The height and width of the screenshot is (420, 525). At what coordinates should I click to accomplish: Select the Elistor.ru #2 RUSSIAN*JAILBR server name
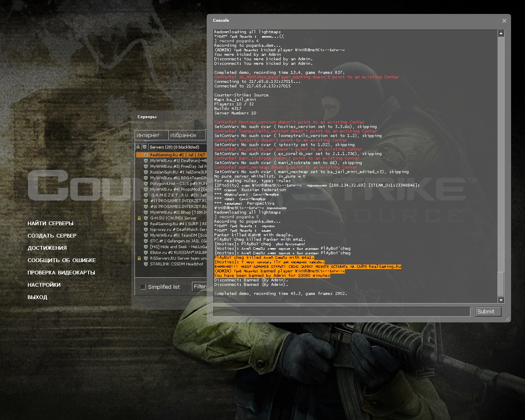pos(178,253)
